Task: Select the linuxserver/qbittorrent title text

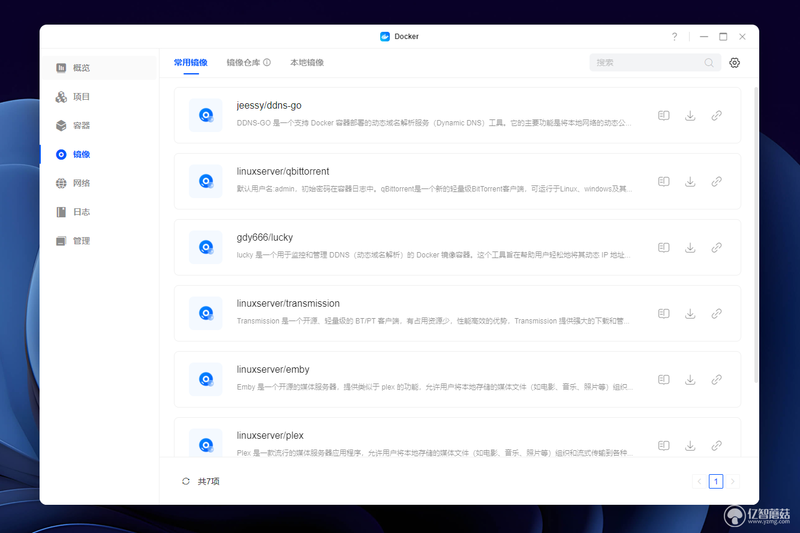Action: [x=283, y=171]
